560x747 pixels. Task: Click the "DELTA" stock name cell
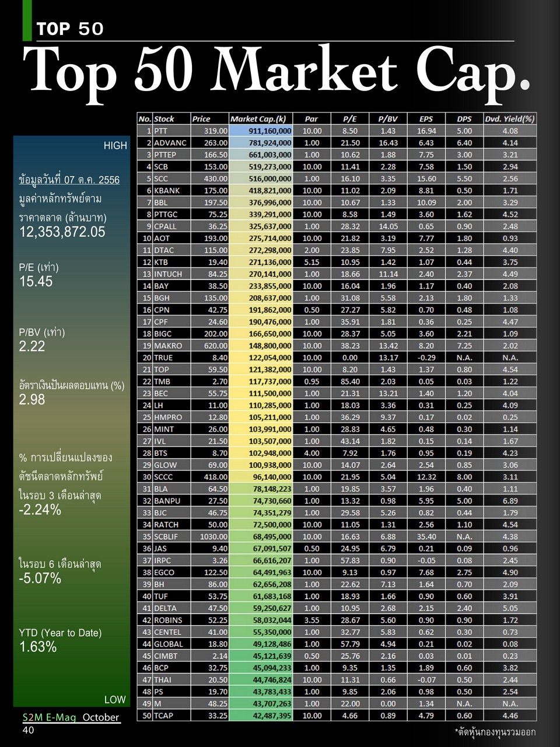pyautogui.click(x=171, y=608)
